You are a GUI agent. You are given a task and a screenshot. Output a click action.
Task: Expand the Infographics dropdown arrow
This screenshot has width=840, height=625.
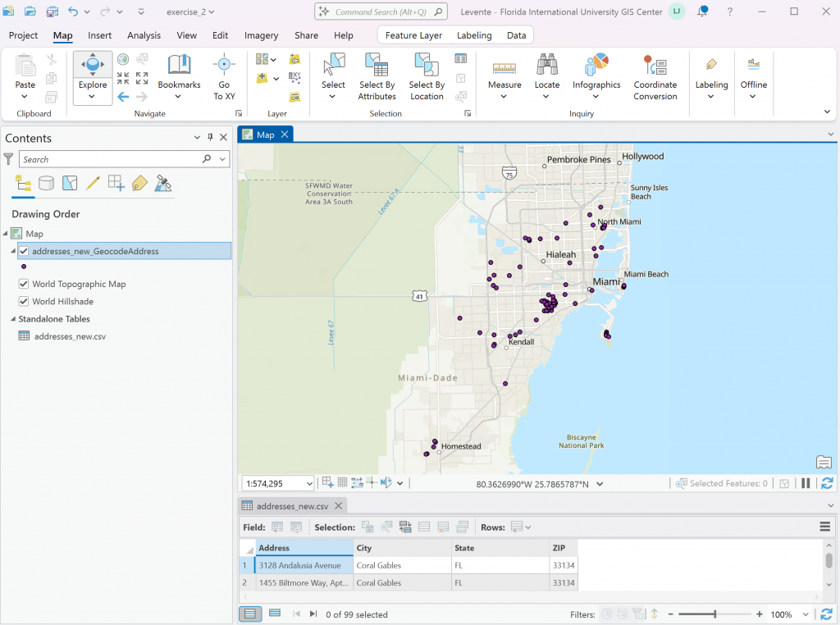(596, 97)
